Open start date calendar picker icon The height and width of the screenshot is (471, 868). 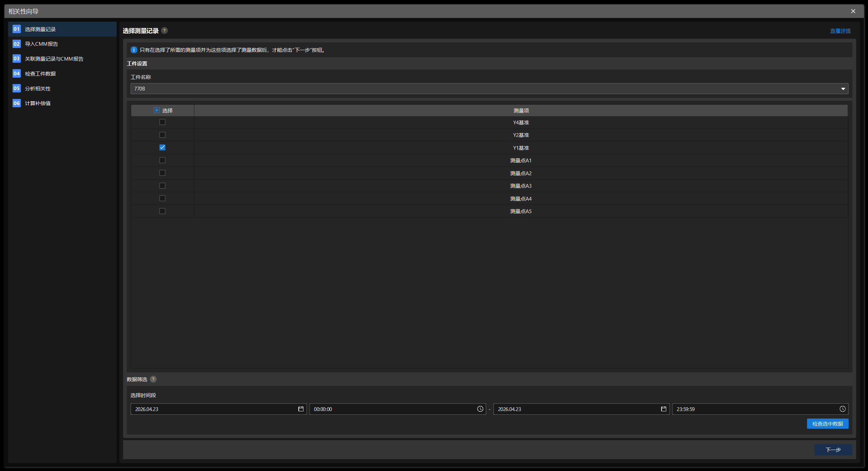click(301, 409)
